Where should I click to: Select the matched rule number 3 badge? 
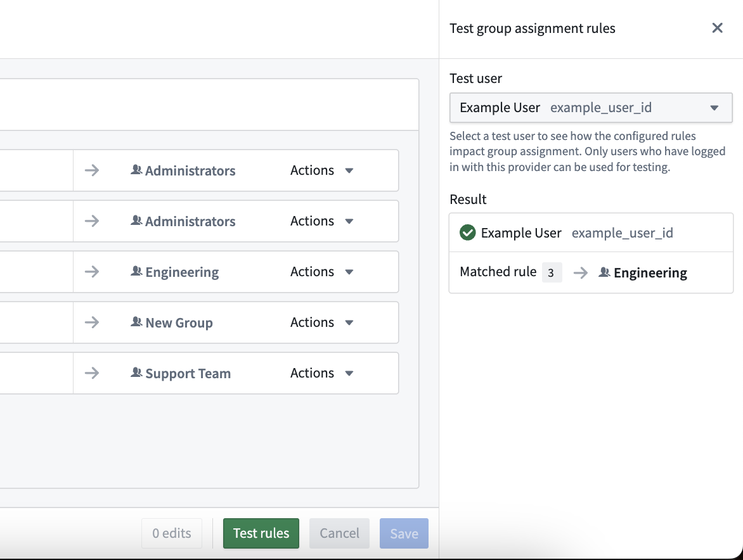tap(552, 272)
